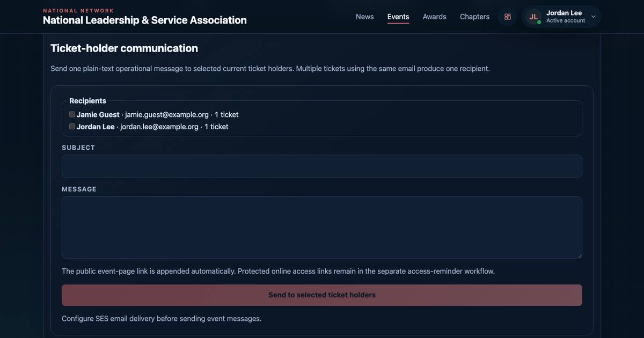The image size is (644, 338).
Task: Click the National Leadership & Service Association title
Action: (x=145, y=20)
